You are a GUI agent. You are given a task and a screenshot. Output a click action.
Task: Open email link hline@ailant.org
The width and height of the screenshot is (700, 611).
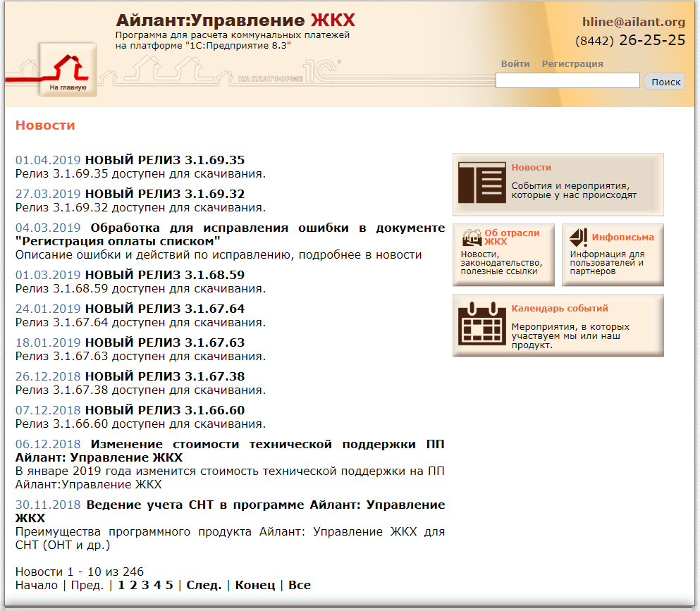coord(634,22)
